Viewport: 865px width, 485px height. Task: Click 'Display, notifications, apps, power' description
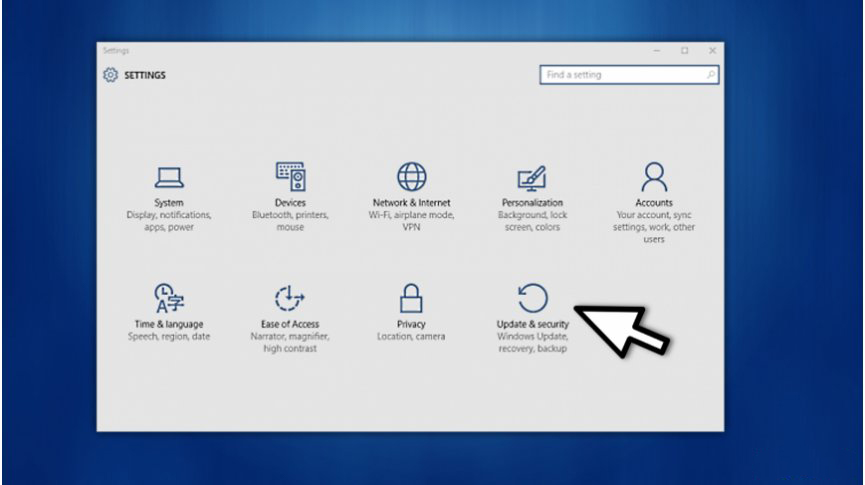pos(169,221)
